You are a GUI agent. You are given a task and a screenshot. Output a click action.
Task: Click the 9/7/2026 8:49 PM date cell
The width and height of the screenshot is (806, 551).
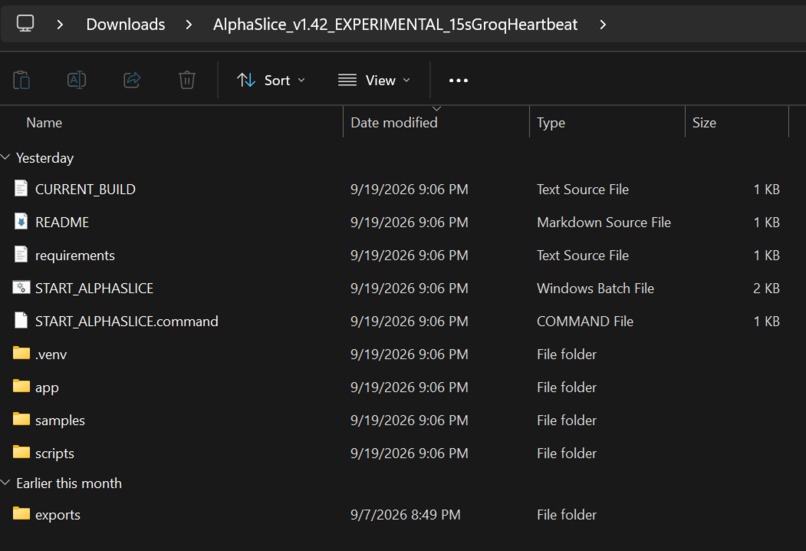click(x=405, y=515)
